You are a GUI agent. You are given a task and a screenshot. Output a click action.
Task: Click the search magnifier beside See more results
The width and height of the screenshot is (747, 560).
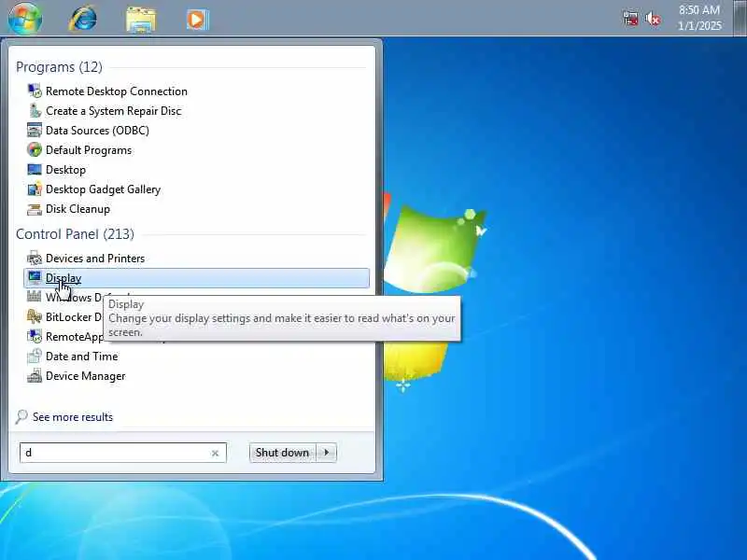(21, 416)
